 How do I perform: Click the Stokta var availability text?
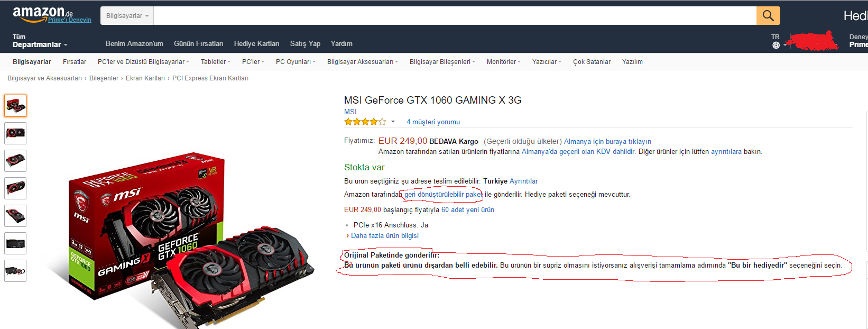(x=365, y=168)
